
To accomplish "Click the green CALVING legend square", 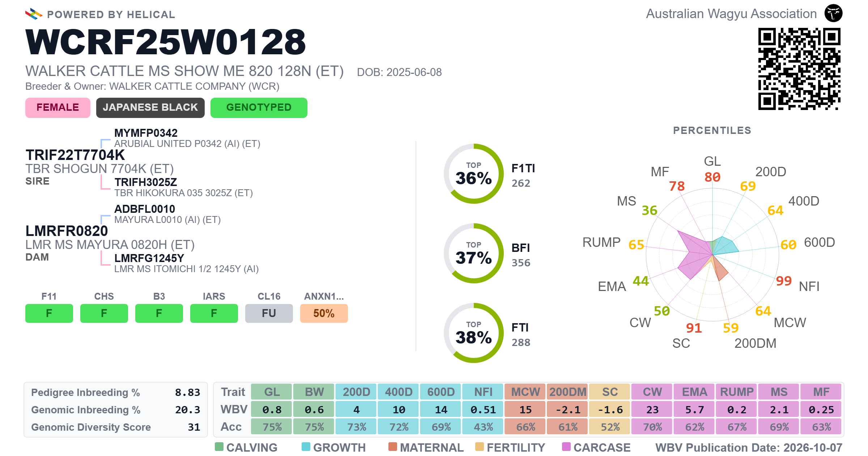I will [219, 447].
